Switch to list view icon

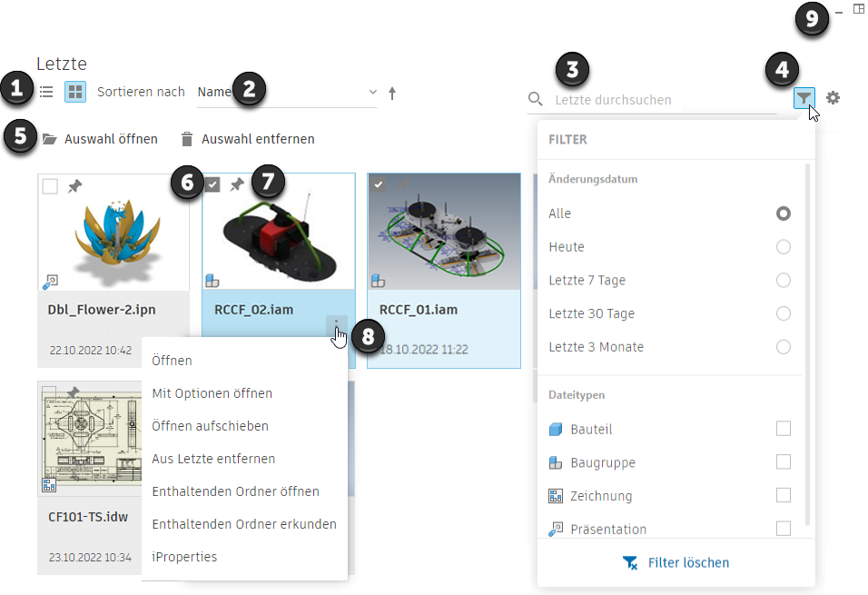pyautogui.click(x=46, y=92)
